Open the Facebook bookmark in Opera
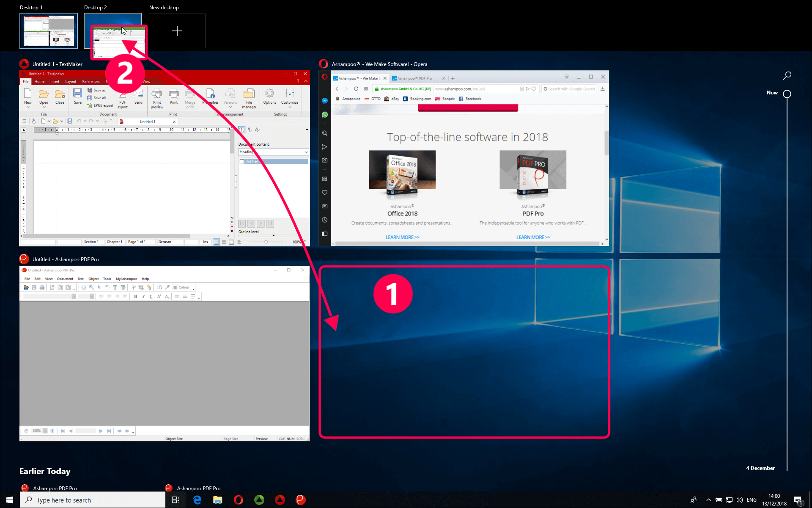Image resolution: width=812 pixels, height=508 pixels. point(470,99)
